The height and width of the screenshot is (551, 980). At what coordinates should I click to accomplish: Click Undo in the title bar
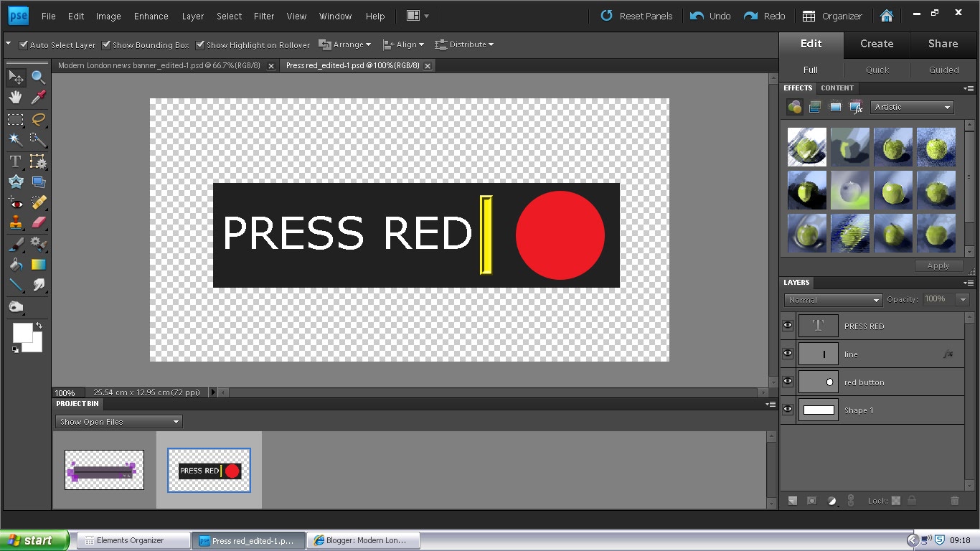(710, 15)
